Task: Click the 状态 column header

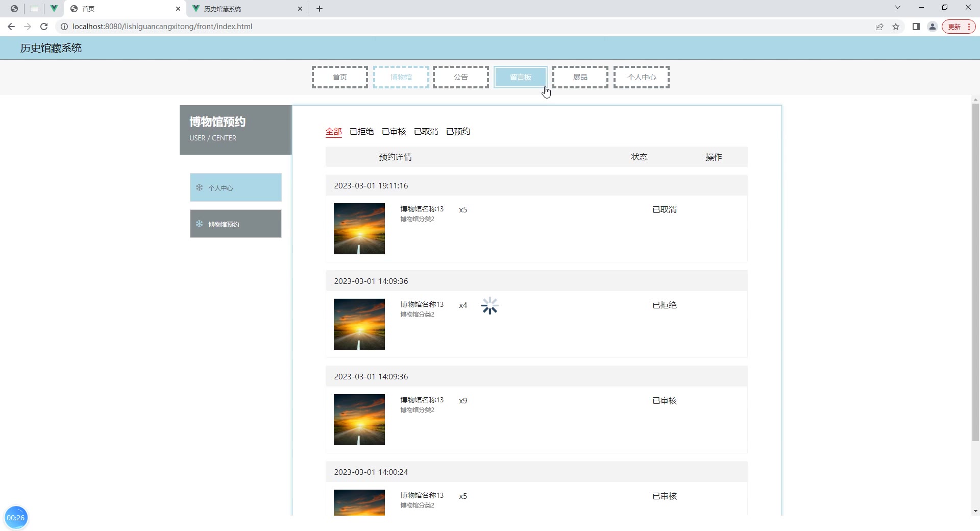Action: click(639, 157)
